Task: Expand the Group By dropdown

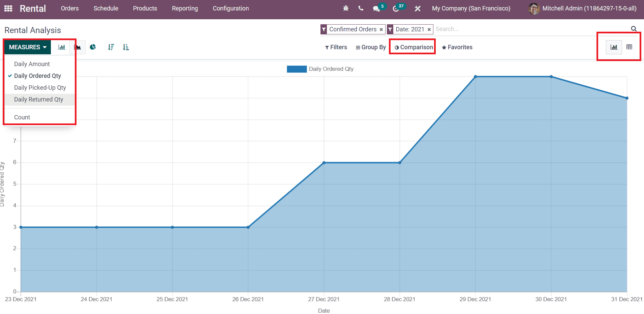Action: click(x=371, y=47)
